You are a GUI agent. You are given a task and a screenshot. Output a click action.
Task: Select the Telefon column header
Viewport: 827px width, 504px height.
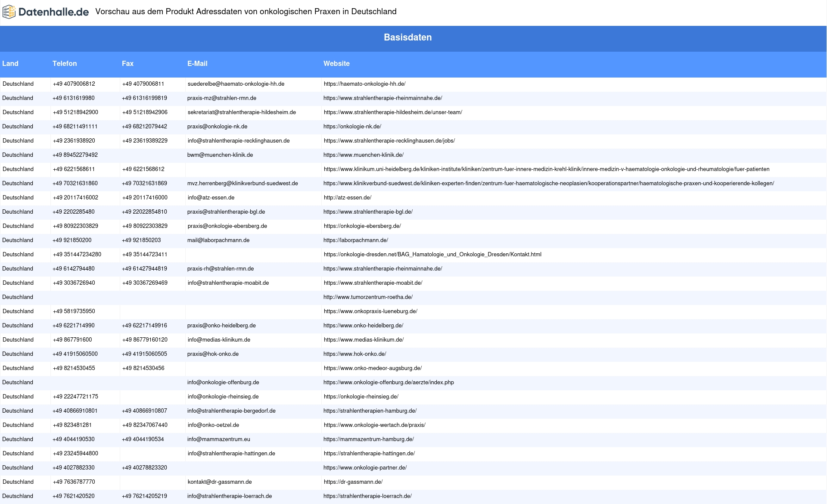click(x=65, y=63)
